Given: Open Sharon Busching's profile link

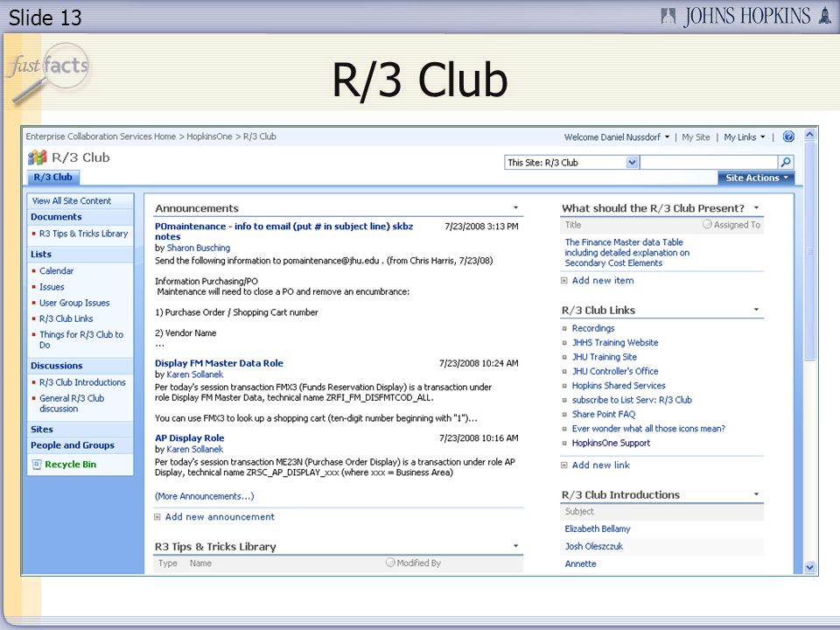Looking at the screenshot, I should click(199, 248).
